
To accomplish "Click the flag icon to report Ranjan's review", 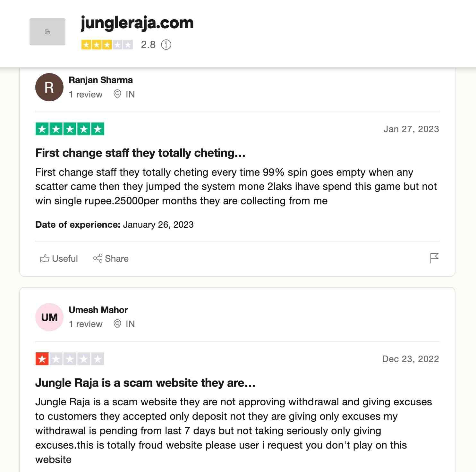I will click(435, 257).
